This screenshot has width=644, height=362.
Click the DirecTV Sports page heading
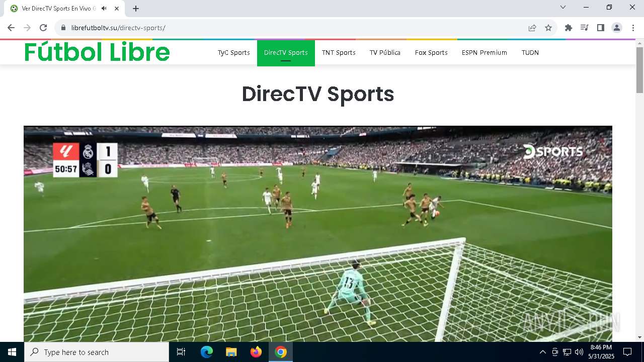318,94
